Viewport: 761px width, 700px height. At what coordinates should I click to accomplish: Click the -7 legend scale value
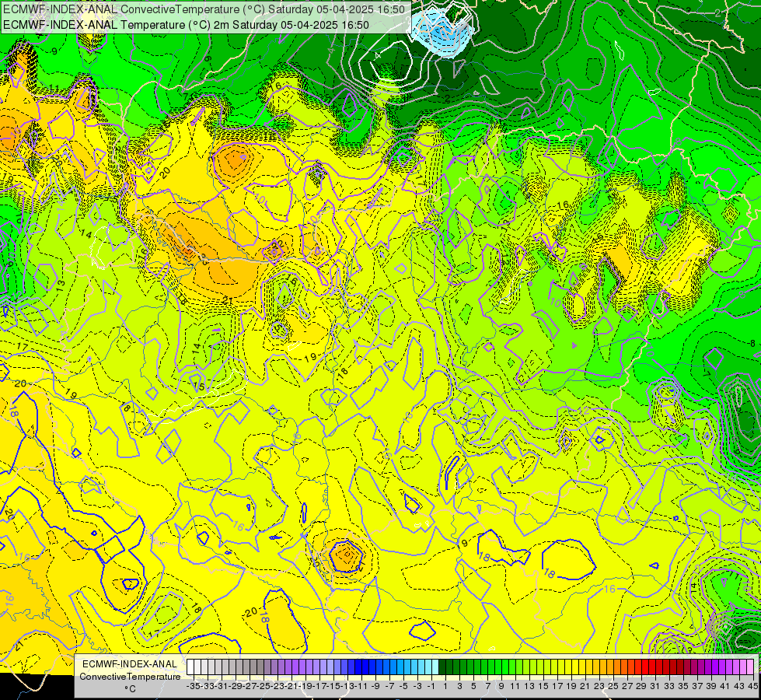[x=389, y=686]
